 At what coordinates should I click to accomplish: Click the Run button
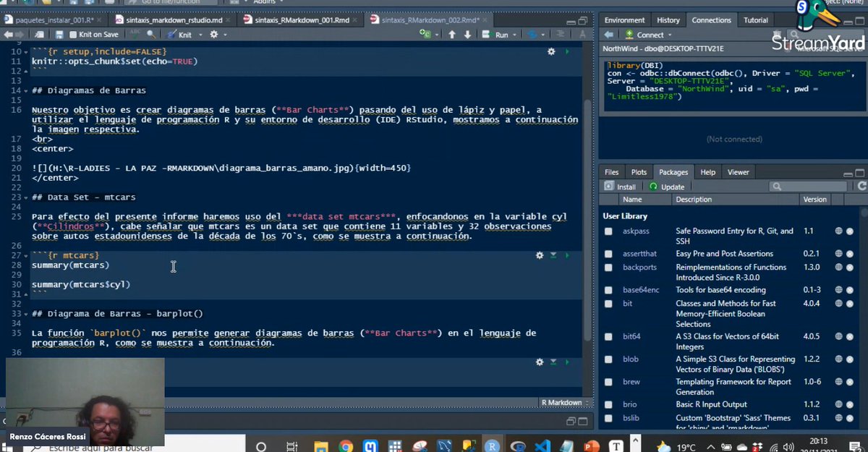(495, 35)
